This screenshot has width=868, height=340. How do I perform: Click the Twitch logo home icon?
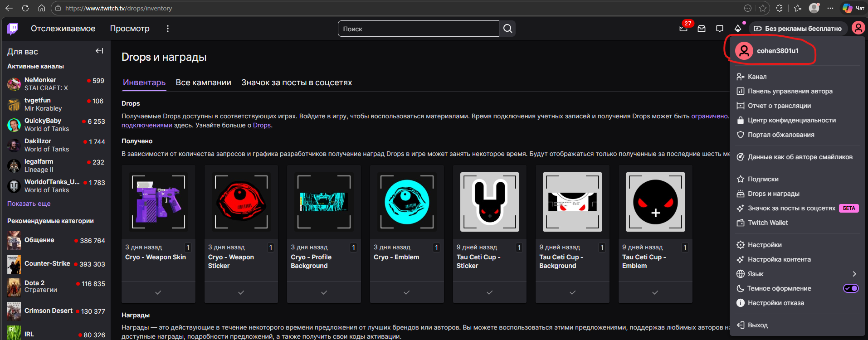point(13,29)
